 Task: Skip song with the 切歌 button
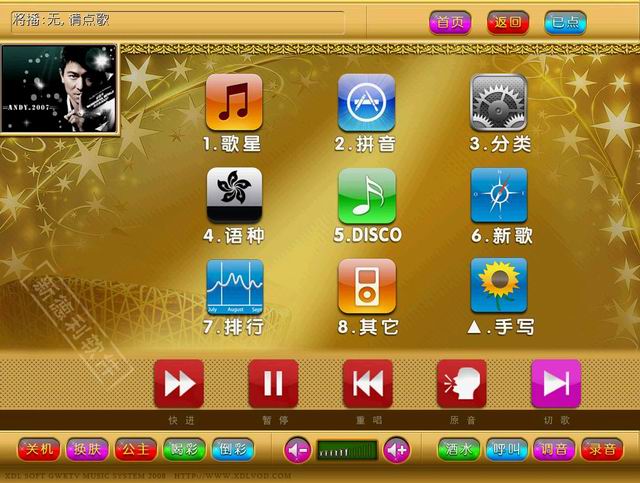[556, 384]
